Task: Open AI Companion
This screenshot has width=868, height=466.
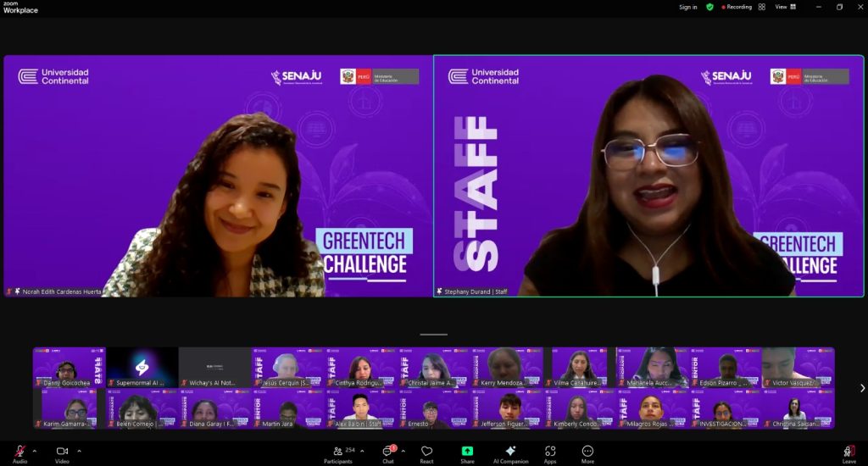Action: pyautogui.click(x=510, y=454)
